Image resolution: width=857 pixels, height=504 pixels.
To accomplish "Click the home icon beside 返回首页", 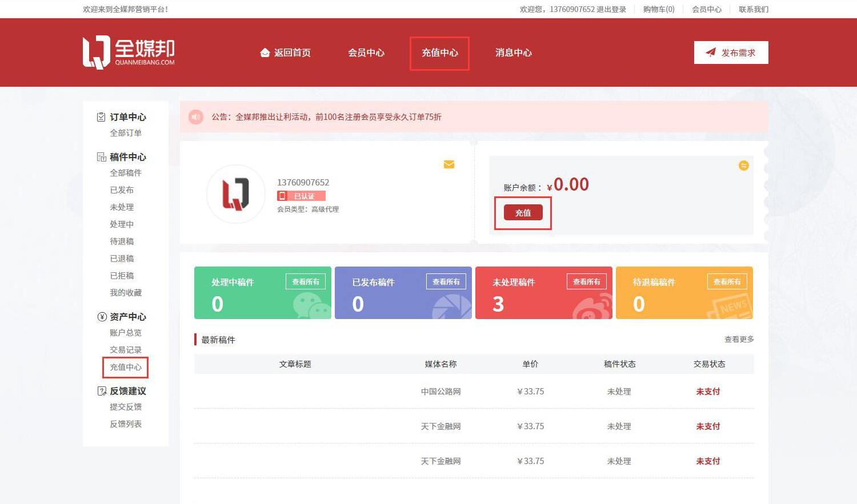I will [265, 53].
